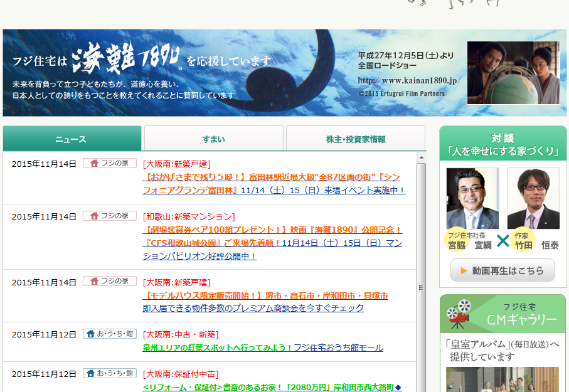Click the おうち館 badge beside the 保証付中古 news
Viewport: 569px width, 392px height.
[x=110, y=373]
